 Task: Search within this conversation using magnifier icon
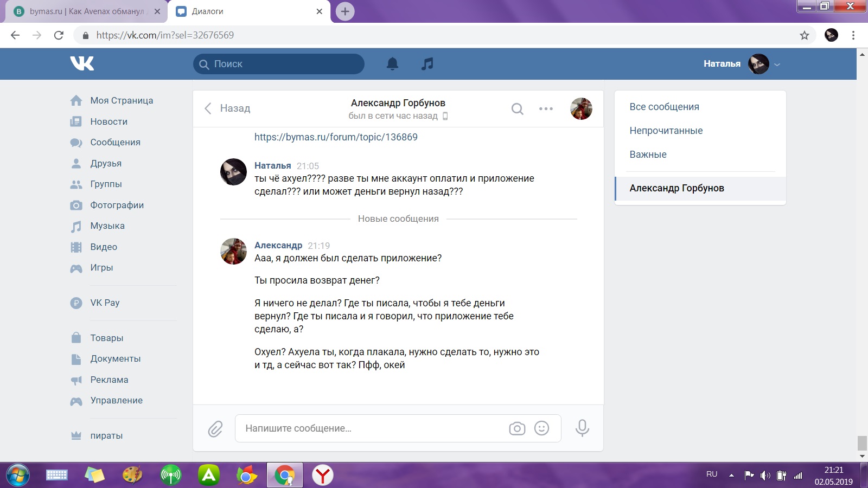[x=518, y=109]
